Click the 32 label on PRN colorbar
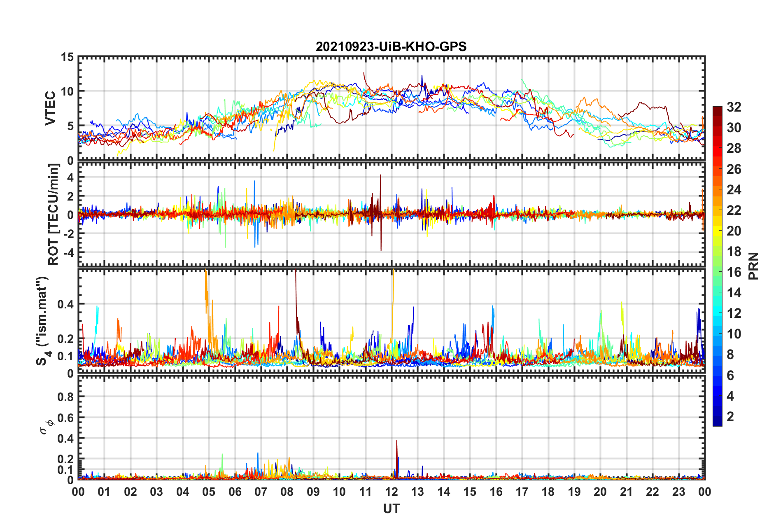 click(x=734, y=107)
